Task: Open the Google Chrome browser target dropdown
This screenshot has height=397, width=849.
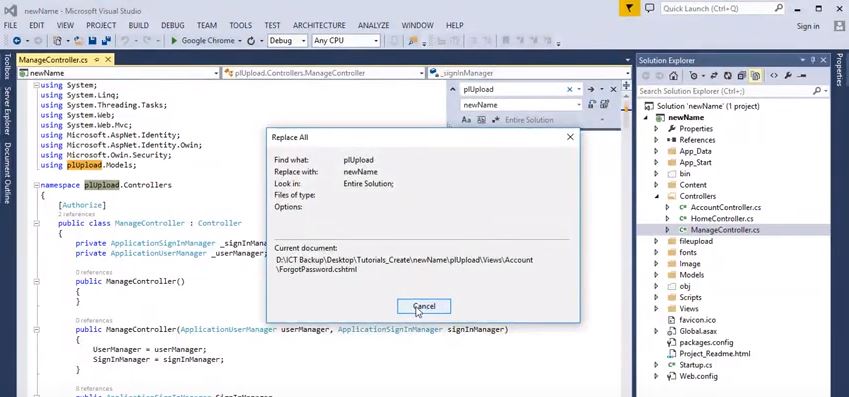Action: (x=240, y=41)
